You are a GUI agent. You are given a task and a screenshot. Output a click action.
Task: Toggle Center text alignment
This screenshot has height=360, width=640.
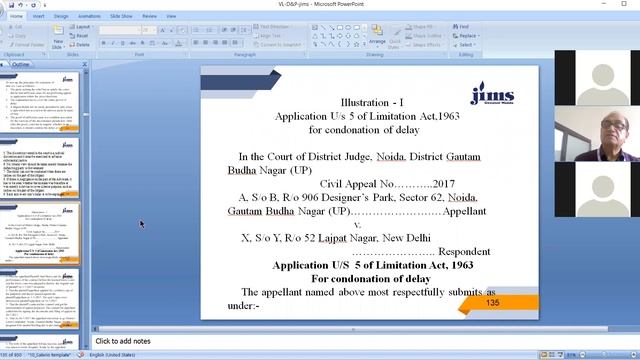[x=205, y=43]
